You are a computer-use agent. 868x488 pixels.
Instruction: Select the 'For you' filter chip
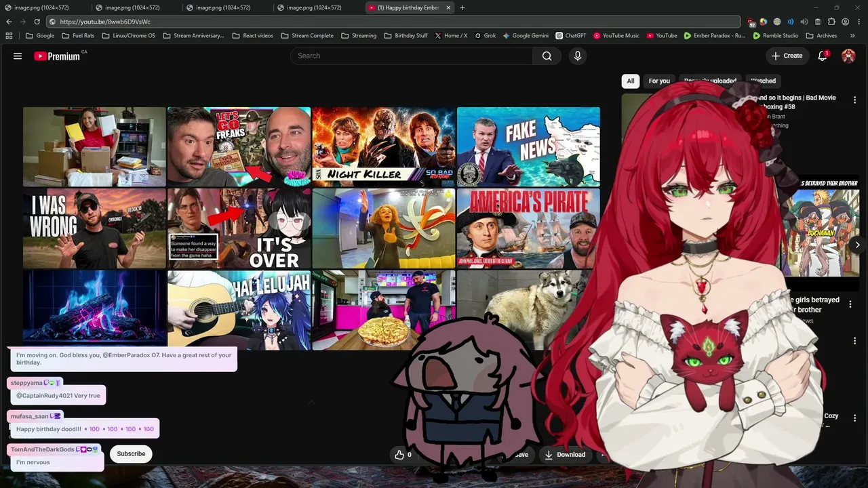click(x=659, y=81)
